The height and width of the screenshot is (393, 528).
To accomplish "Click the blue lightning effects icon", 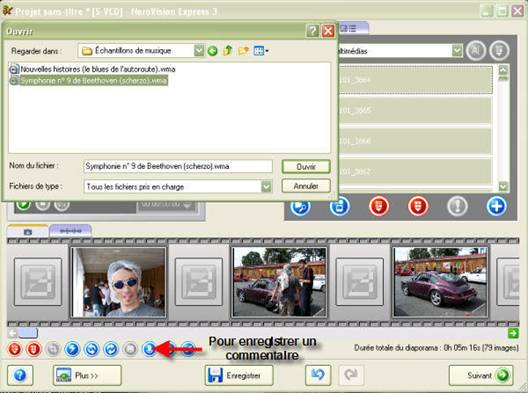I will pyautogui.click(x=72, y=349).
